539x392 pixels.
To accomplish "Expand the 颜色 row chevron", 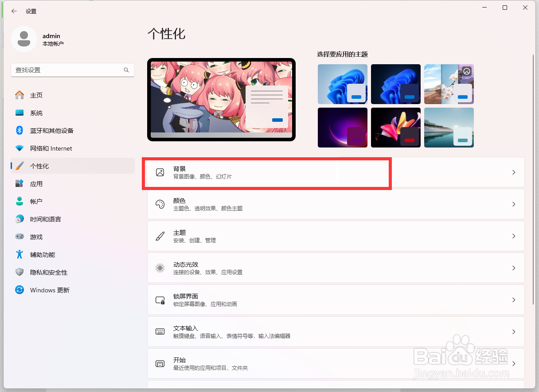I will click(x=514, y=204).
